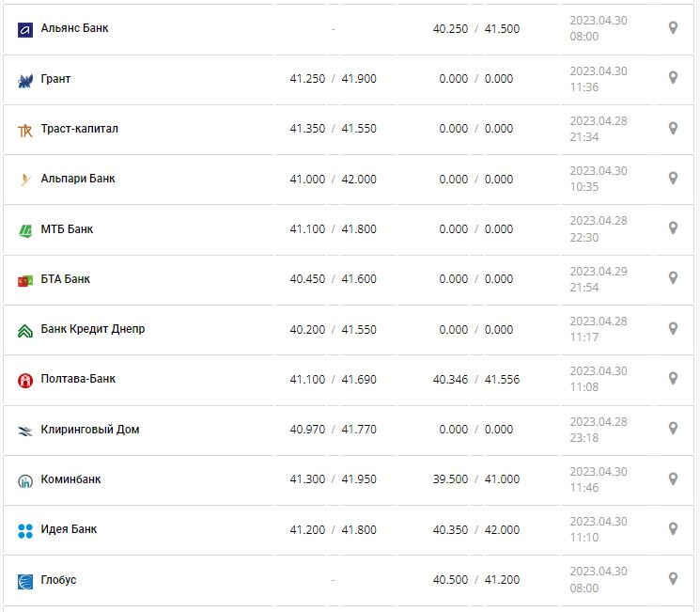Screen dimensions: 700x612
Task: Open the Идея Банк location pin
Action: click(x=673, y=528)
